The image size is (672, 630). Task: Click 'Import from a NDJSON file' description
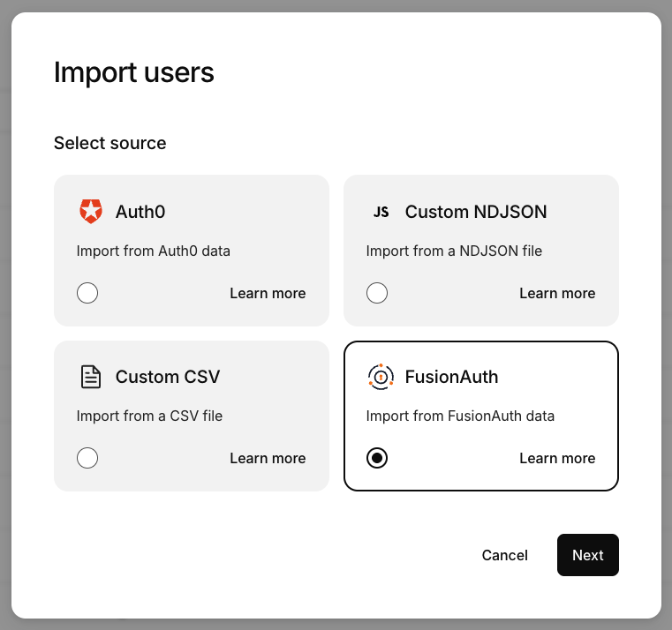[454, 251]
